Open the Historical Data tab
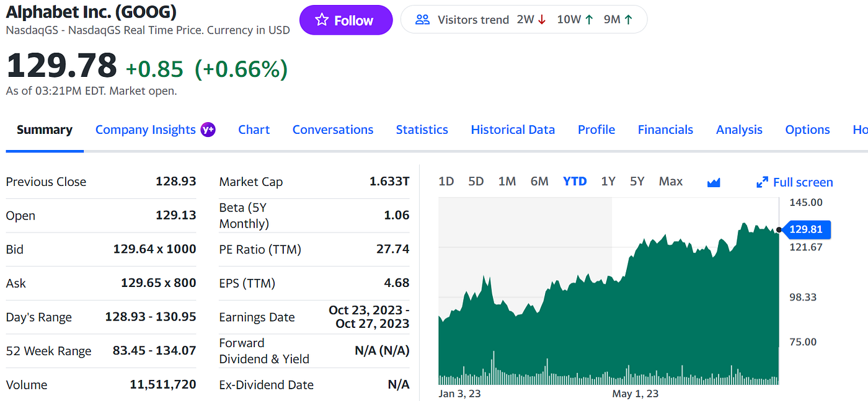The image size is (868, 401). click(513, 130)
